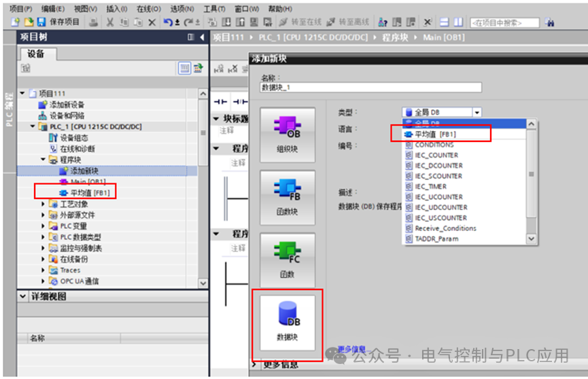Click the Redo arrow icon
This screenshot has width=588, height=379.
(x=188, y=22)
